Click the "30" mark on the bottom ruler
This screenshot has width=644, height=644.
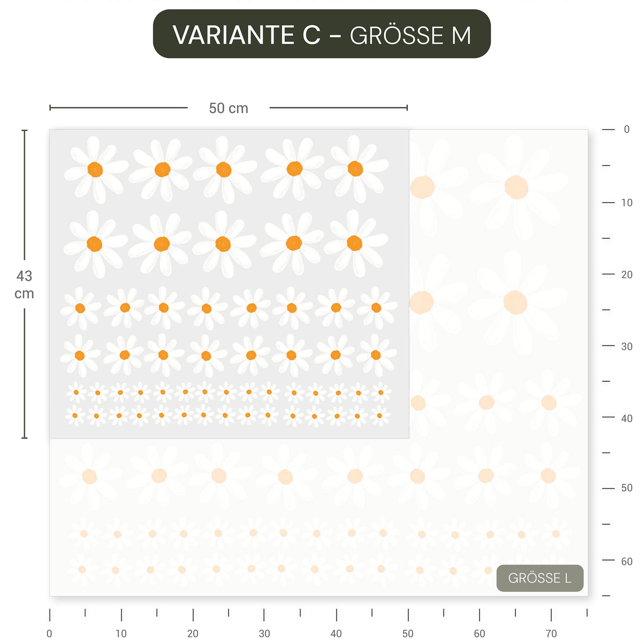pyautogui.click(x=264, y=633)
